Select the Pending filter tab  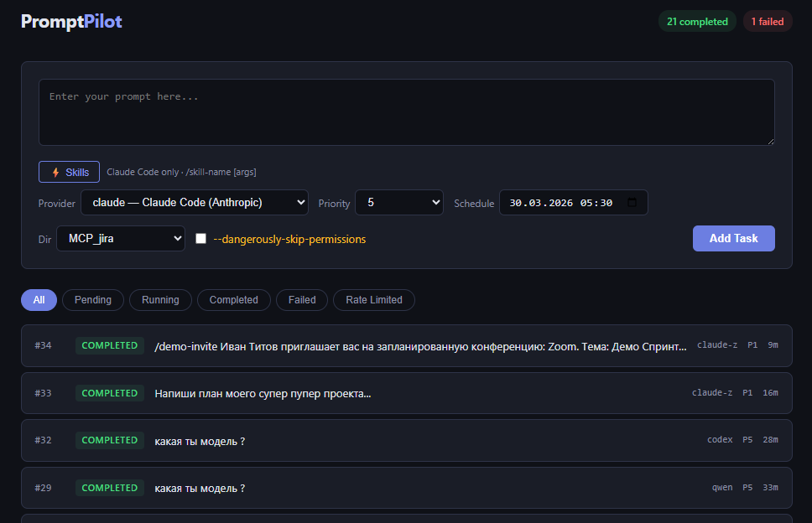93,300
